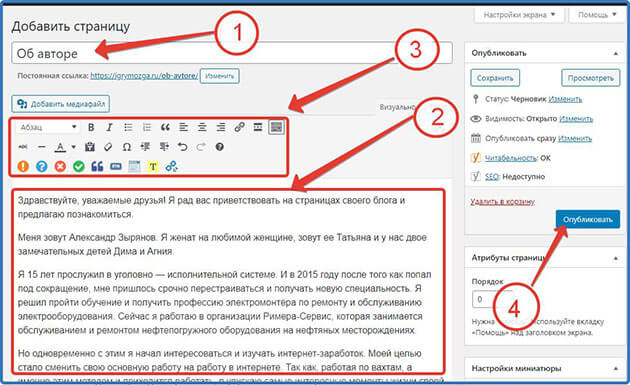Viewport: 630px width, 385px height.
Task: Toggle the extra toolbar rows button
Action: tap(276, 127)
